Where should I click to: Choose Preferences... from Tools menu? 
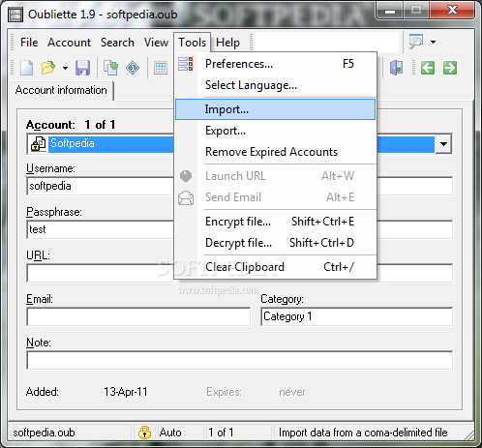click(x=276, y=64)
